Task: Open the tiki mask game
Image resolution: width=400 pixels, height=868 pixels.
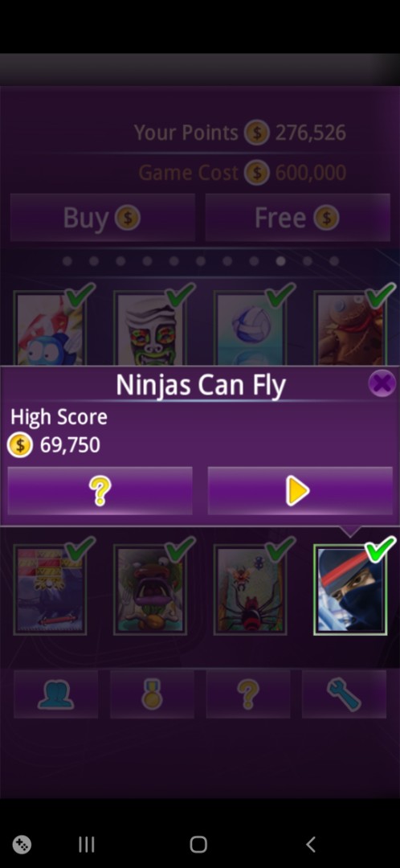Action: 150,328
